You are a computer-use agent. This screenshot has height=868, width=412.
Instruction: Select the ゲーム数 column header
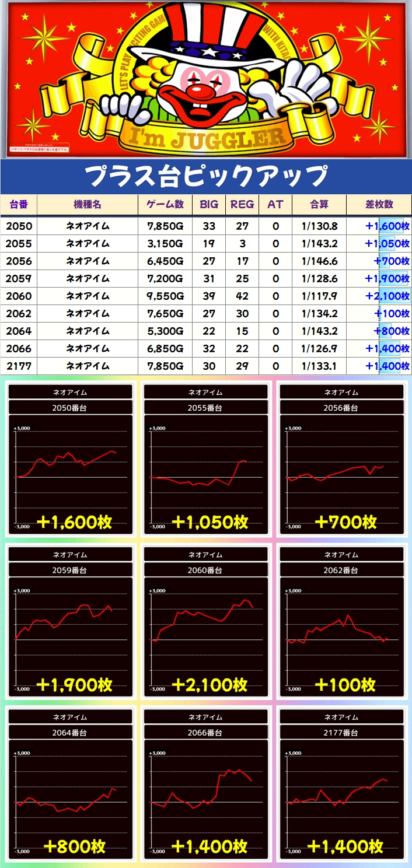click(x=165, y=205)
